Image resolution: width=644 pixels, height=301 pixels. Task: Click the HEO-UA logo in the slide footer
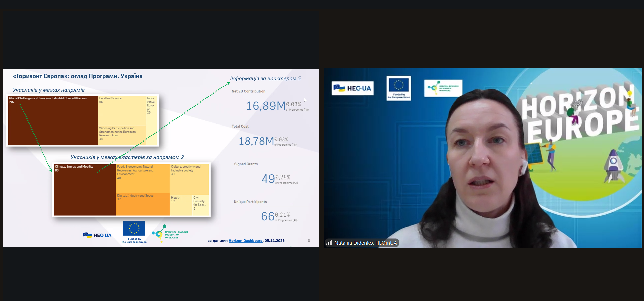tap(97, 235)
